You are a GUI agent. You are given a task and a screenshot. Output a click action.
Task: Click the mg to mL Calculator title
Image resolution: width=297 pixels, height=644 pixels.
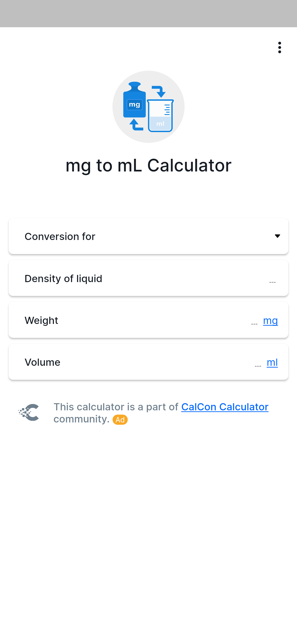pos(148,166)
